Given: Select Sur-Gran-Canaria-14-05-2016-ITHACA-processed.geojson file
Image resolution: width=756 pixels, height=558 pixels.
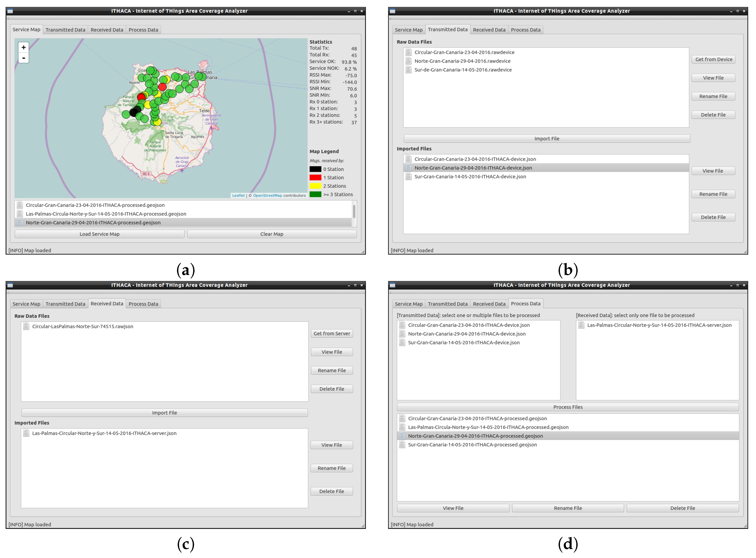Looking at the screenshot, I should point(472,444).
